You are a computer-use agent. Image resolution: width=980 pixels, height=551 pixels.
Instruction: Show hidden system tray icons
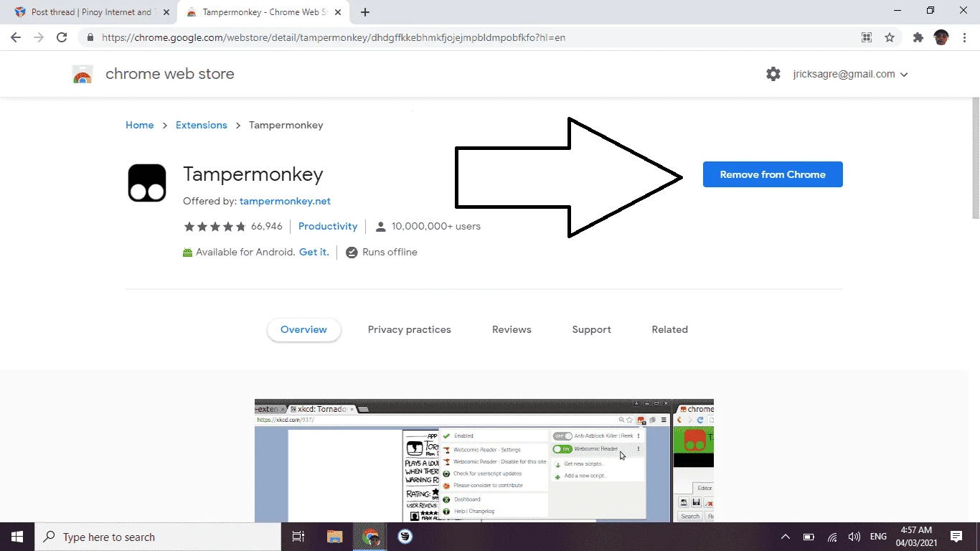786,537
